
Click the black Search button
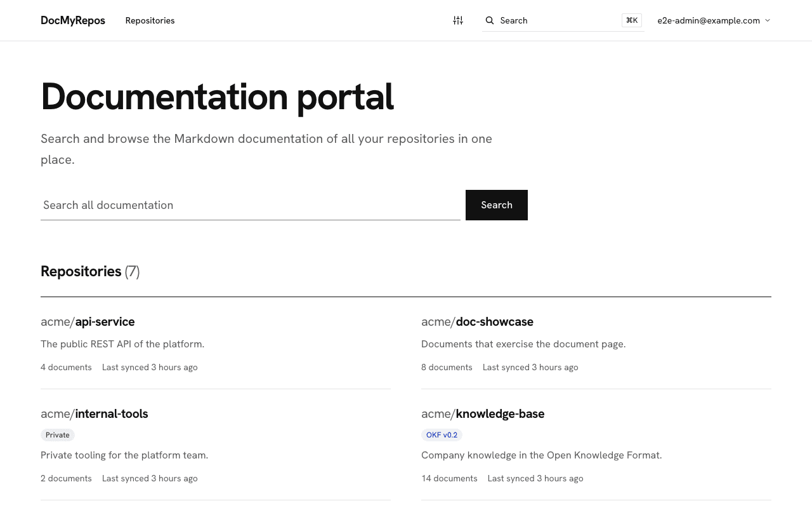[x=497, y=205]
